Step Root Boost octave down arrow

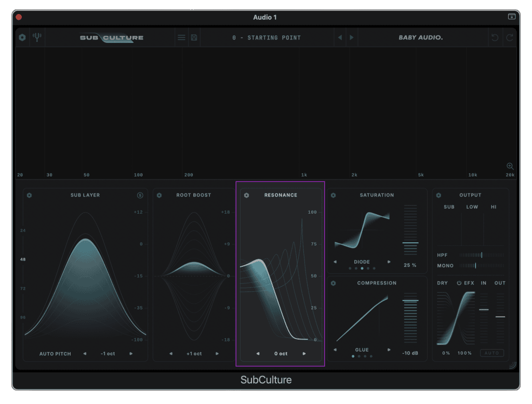coord(171,354)
